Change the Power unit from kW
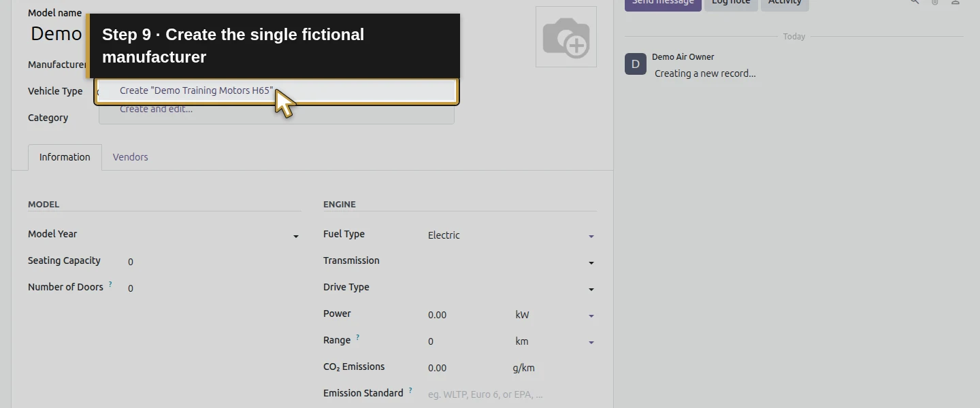 coord(555,315)
